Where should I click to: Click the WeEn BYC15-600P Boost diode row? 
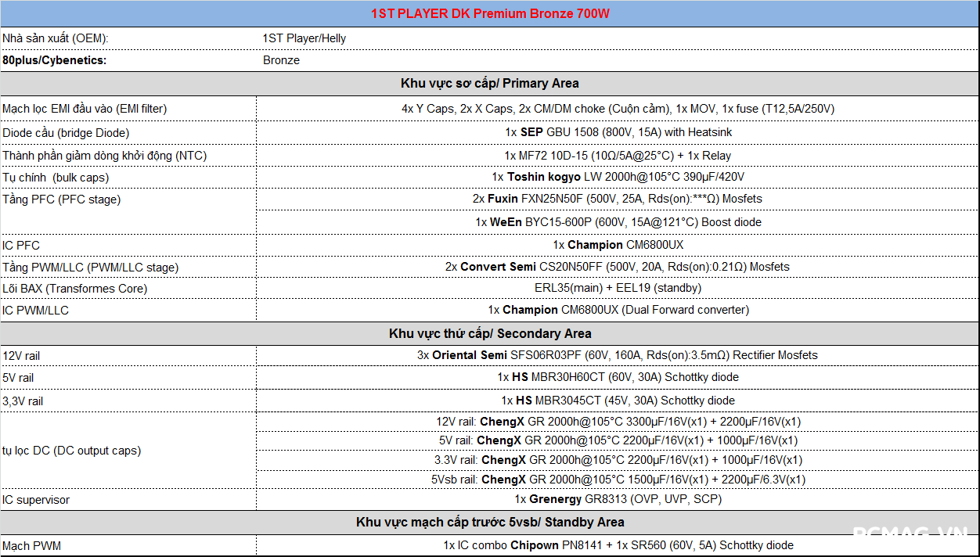click(618, 222)
